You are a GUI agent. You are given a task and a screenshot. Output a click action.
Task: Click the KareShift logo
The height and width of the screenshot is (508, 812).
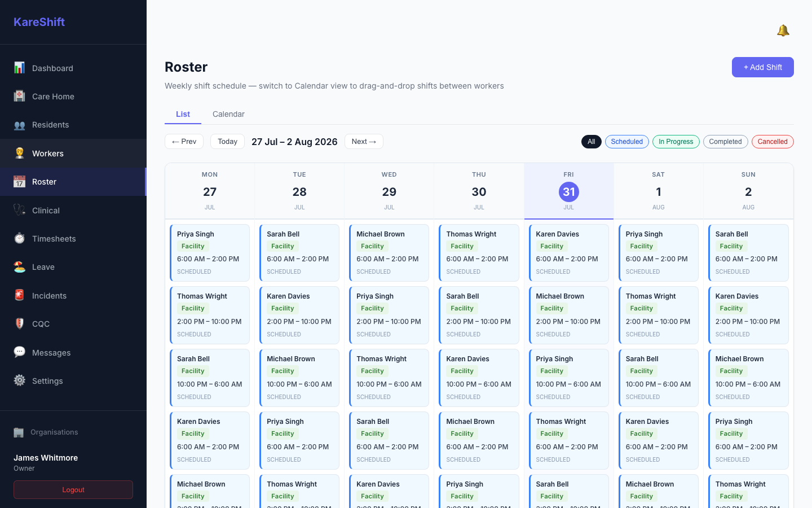click(x=39, y=22)
